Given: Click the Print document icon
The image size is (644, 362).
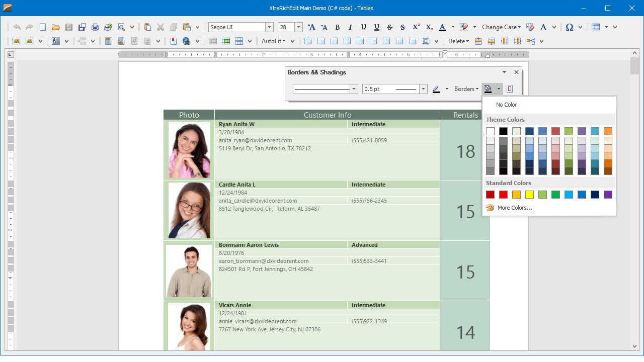Looking at the screenshot, I should pyautogui.click(x=95, y=27).
